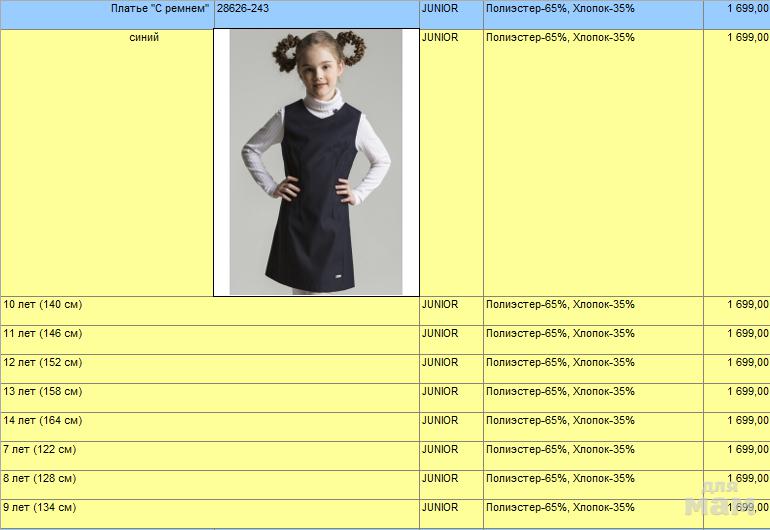Click the 9 лет (134 см) size cell

click(x=40, y=508)
